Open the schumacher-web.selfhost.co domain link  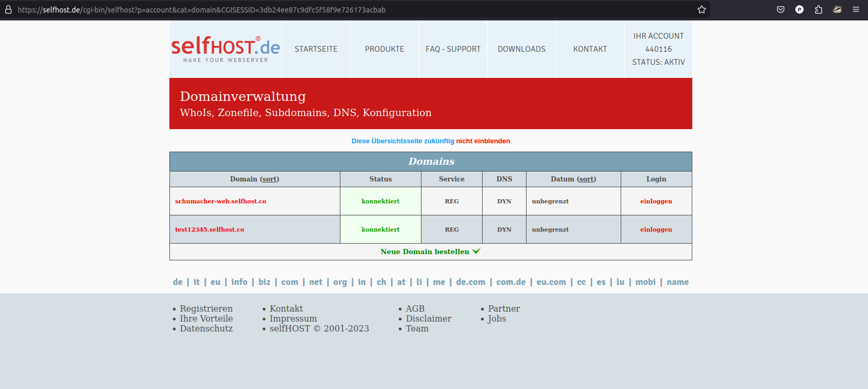pyautogui.click(x=221, y=201)
